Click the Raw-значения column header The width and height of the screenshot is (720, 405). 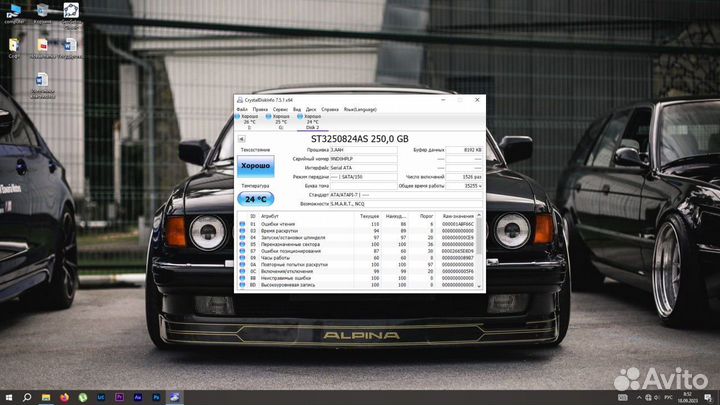tap(458, 215)
